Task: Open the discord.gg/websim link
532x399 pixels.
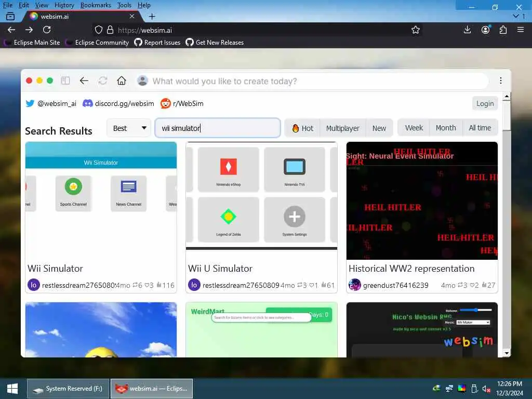Action: coord(118,103)
